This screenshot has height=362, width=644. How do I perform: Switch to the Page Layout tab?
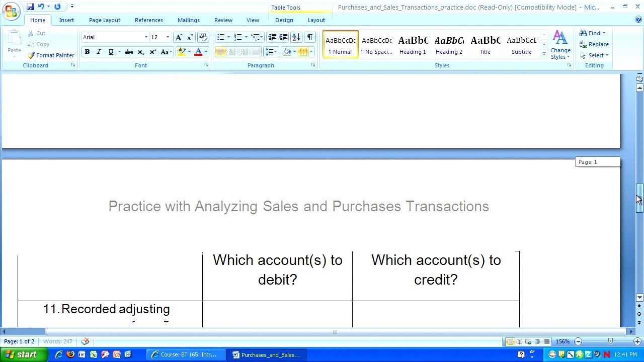coord(105,20)
